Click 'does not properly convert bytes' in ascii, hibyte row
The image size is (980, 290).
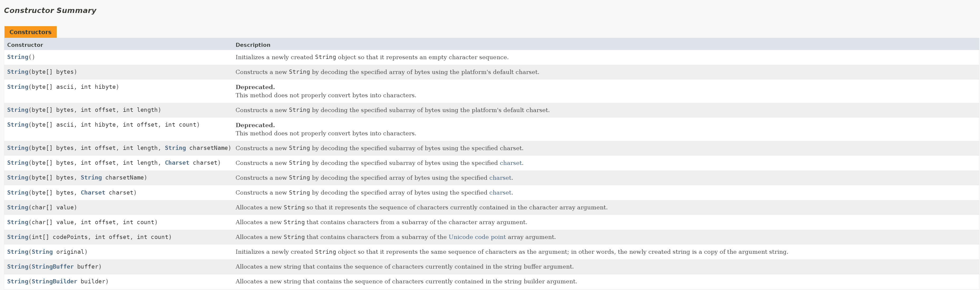326,95
